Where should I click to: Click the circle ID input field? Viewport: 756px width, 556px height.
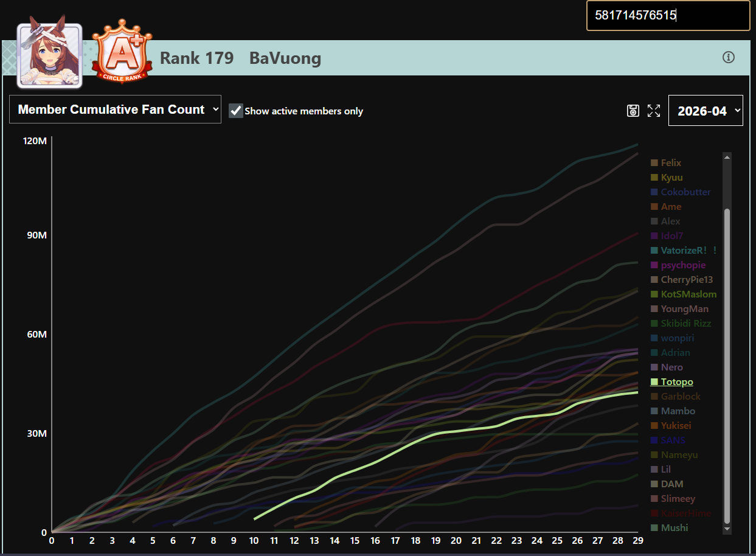(x=668, y=15)
